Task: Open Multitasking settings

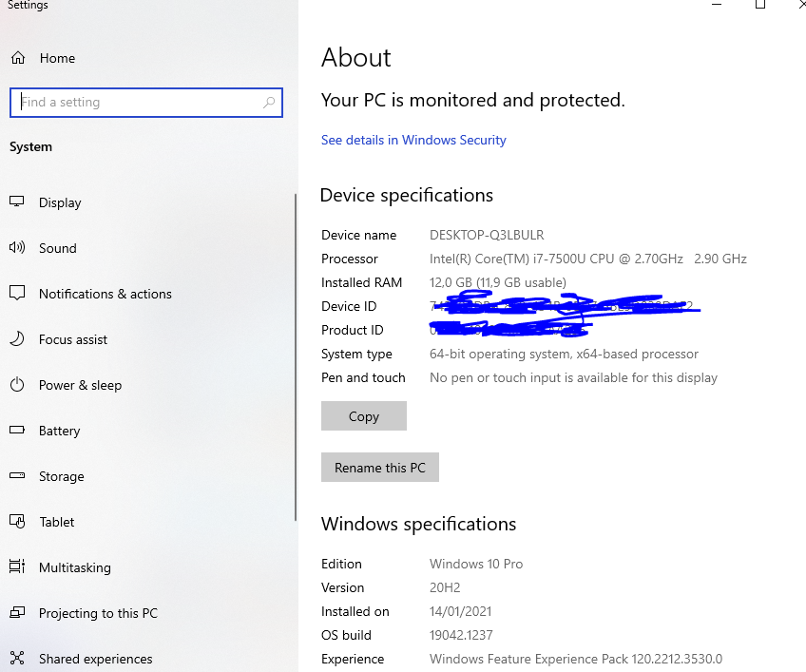Action: coord(75,567)
